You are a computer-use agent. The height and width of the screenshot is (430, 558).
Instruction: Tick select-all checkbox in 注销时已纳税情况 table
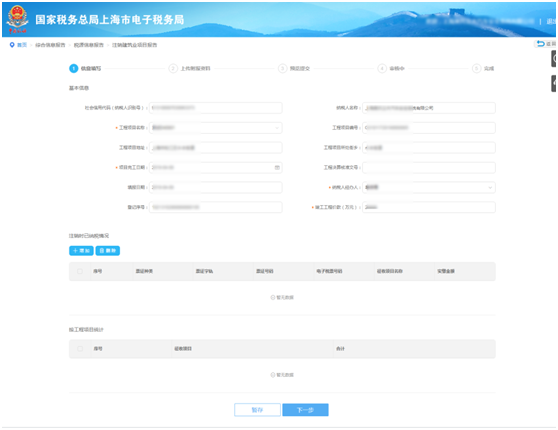click(x=80, y=271)
